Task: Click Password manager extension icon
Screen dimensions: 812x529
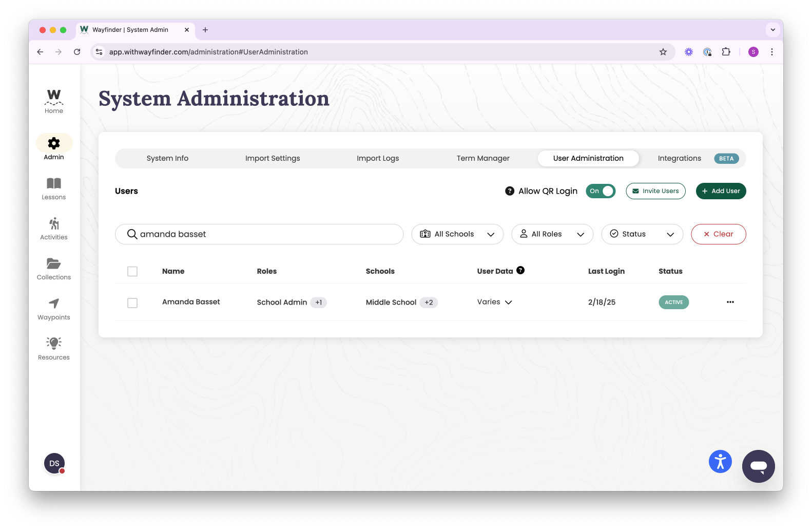Action: 707,52
